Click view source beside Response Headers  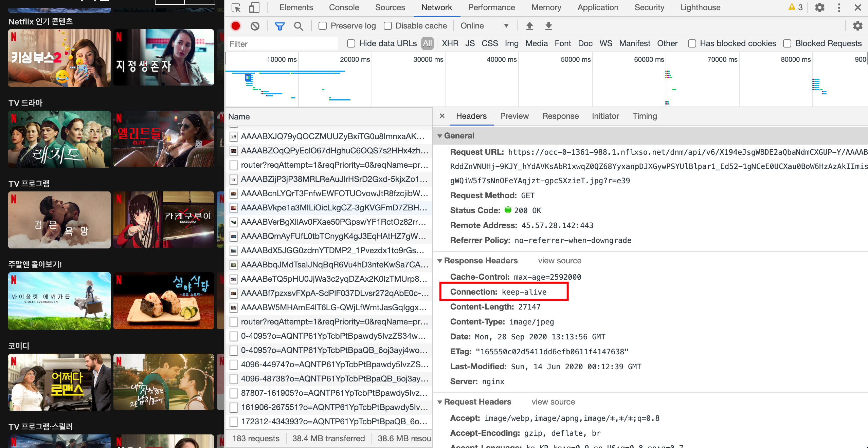coord(559,261)
